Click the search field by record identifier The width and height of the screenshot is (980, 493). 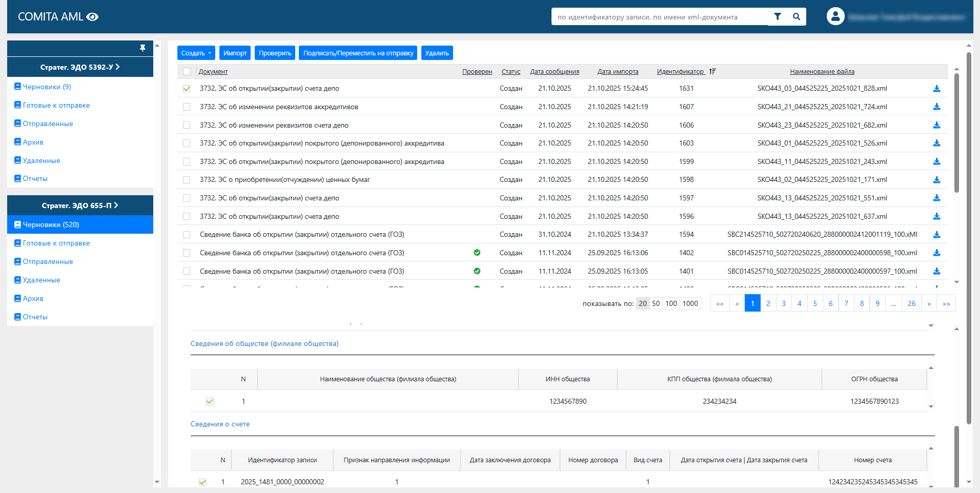[x=659, y=17]
